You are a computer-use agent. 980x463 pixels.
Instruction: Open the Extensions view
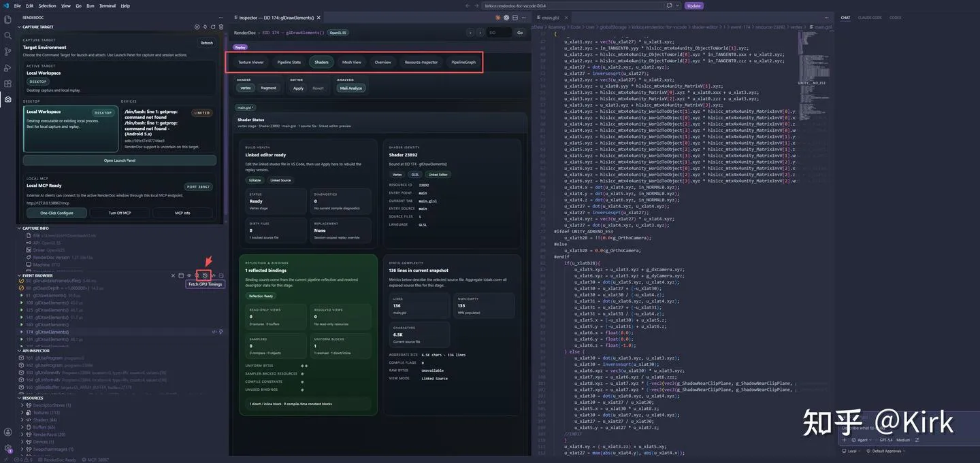point(7,84)
